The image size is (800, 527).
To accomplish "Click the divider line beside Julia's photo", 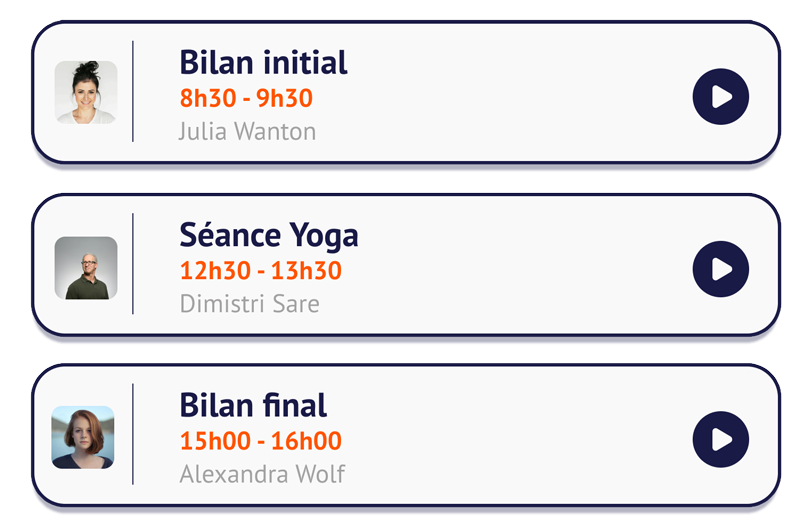I will pyautogui.click(x=133, y=91).
